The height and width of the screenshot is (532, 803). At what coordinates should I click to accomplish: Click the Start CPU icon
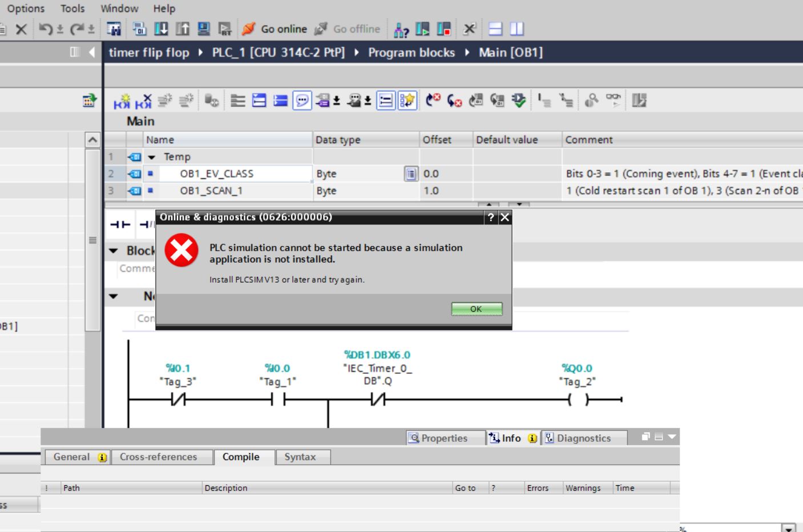tap(422, 29)
